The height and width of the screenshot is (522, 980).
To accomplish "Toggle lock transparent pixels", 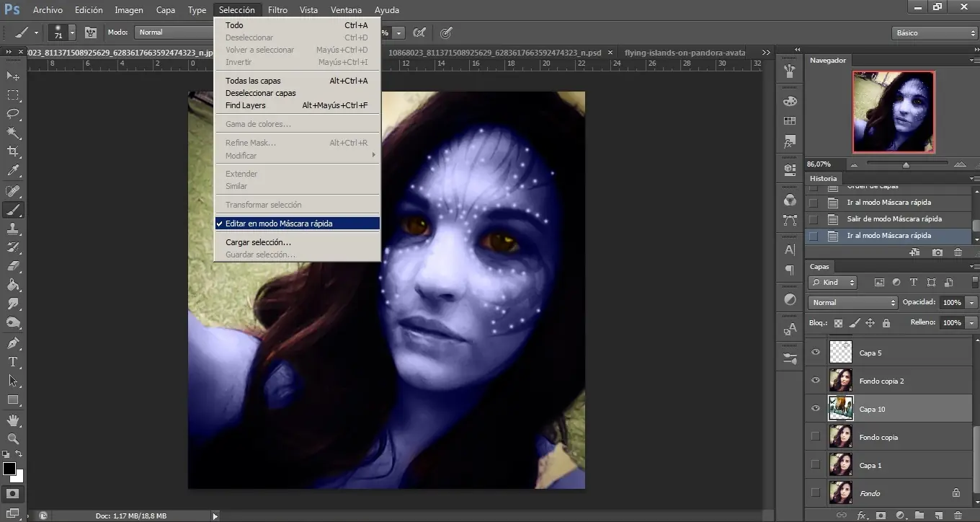I will [x=838, y=323].
